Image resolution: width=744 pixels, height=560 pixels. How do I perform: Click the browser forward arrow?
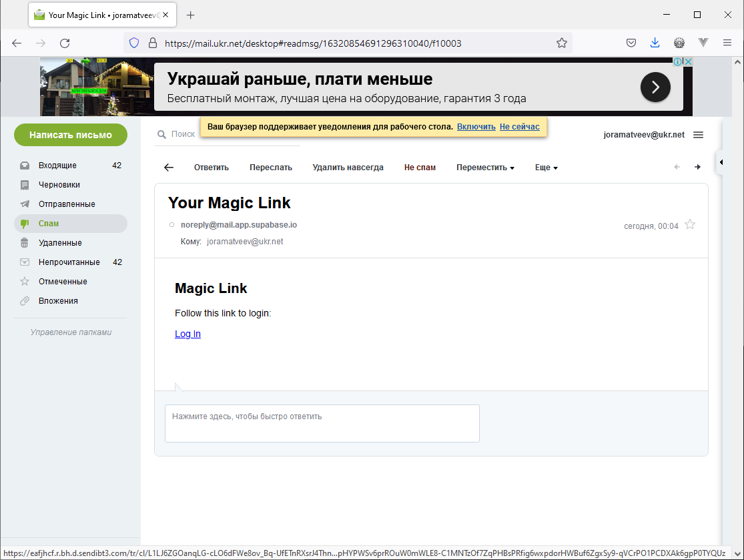point(41,43)
